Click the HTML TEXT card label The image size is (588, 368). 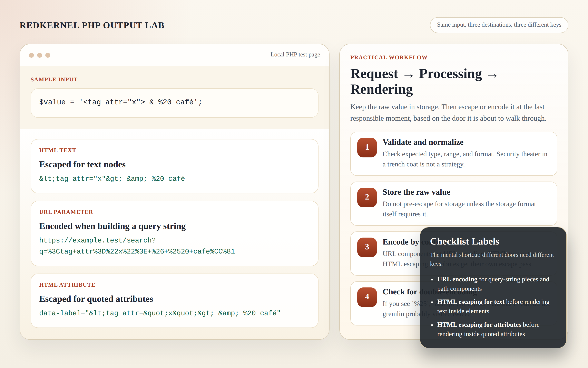click(58, 150)
